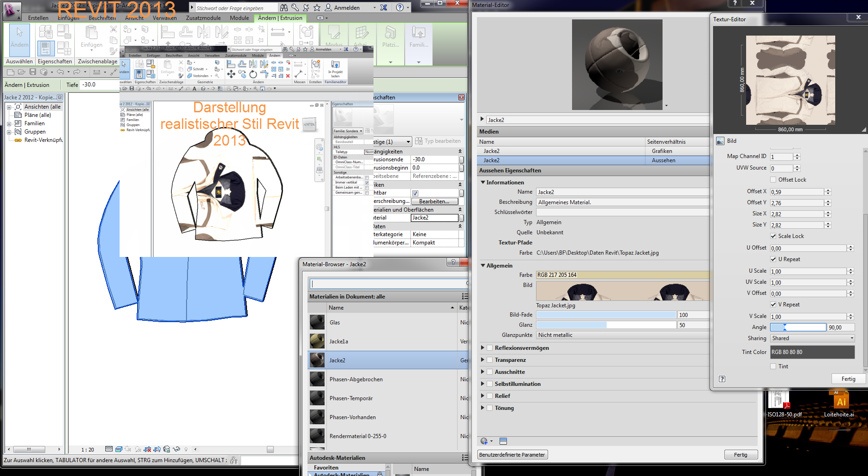This screenshot has height=476, width=868.
Task: Click the temporary hide/isolate glasses icon
Action: [x=176, y=449]
